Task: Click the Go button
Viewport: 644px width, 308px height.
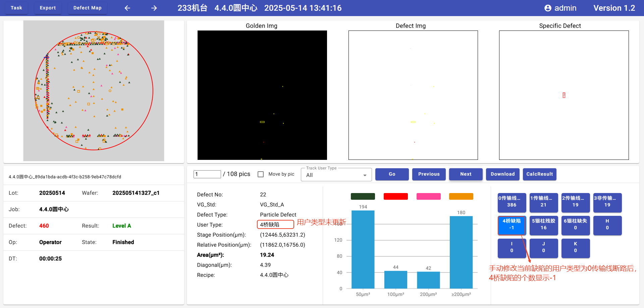Action: tap(392, 174)
